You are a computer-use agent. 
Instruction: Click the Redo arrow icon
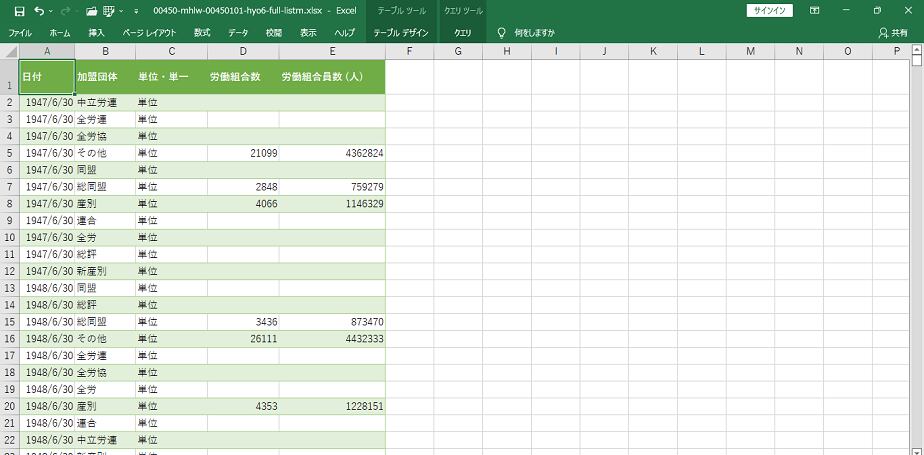(68, 10)
